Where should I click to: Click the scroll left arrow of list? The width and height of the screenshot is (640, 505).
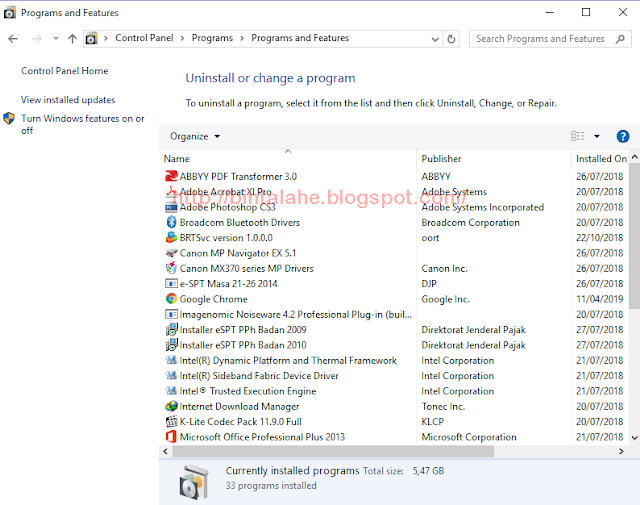pyautogui.click(x=165, y=451)
